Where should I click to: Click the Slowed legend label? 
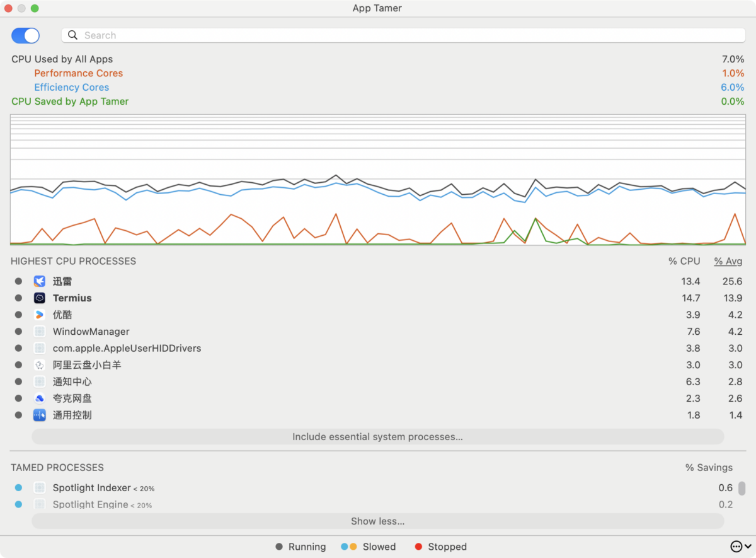(379, 547)
